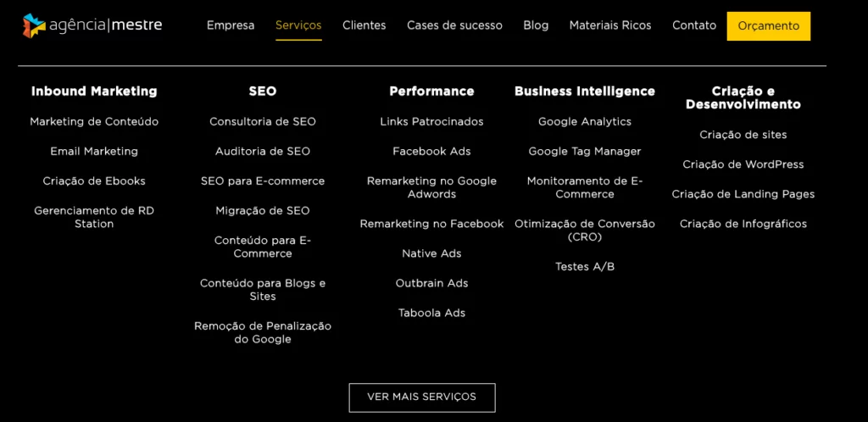The height and width of the screenshot is (422, 868).
Task: Open the Facebook Ads service link
Action: pos(431,152)
